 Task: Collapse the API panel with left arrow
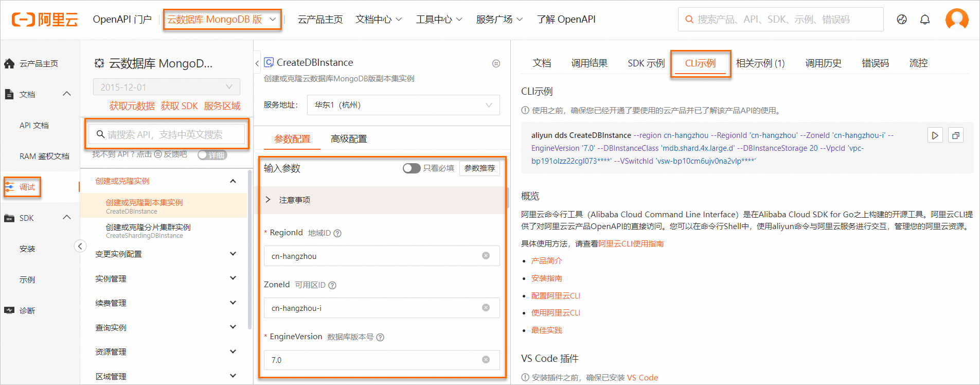click(x=257, y=63)
